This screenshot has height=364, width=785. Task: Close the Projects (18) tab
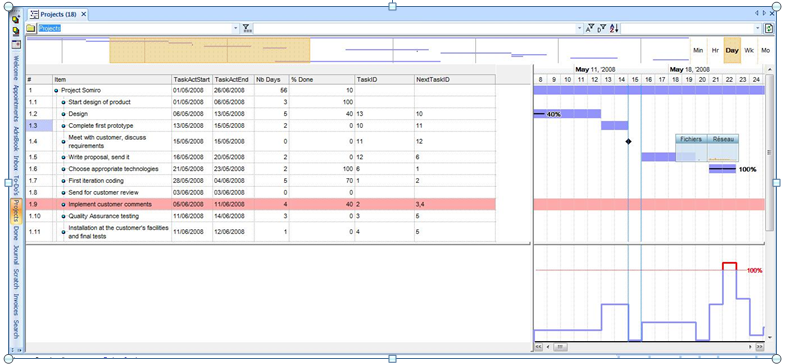click(x=83, y=14)
